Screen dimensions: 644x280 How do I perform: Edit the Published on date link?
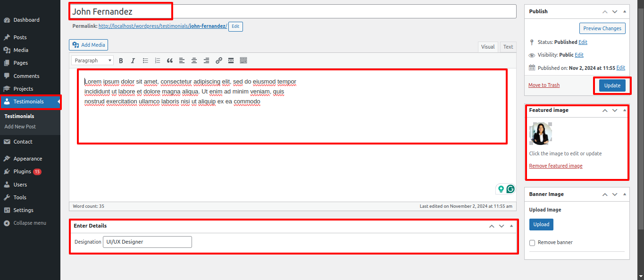[x=620, y=68]
